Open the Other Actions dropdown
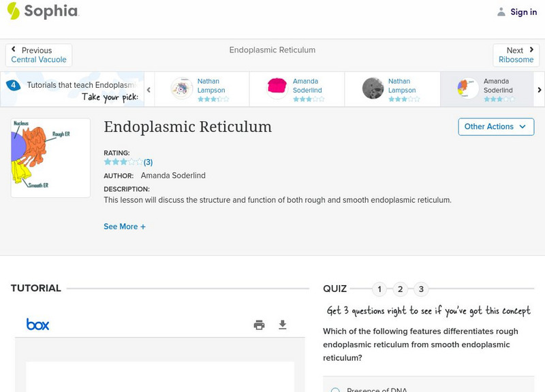The image size is (545, 392). (495, 127)
